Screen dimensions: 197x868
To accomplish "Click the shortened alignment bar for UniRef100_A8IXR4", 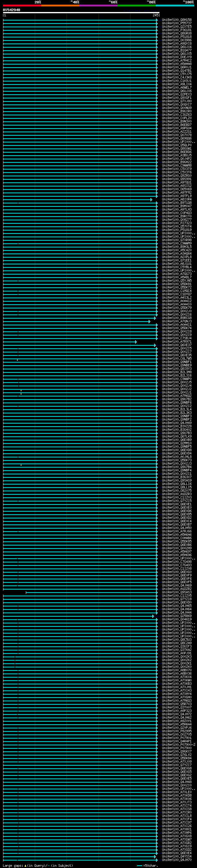I will point(78,200).
